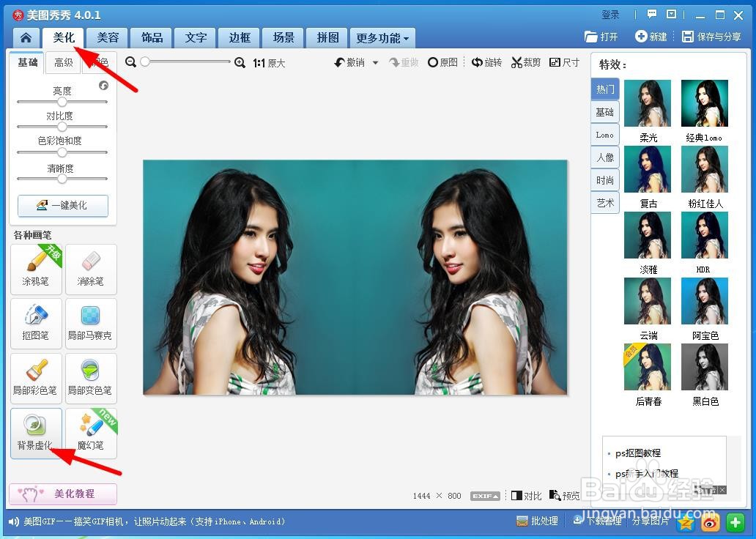Switch to the 拼图 tab
Screen dimensions: 756x539
coord(328,37)
